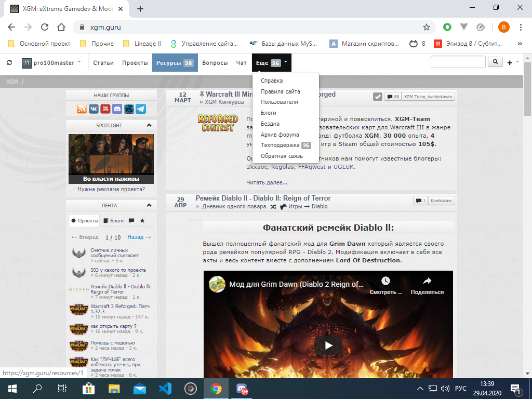This screenshot has height=399, width=532.
Task: Open Microsoft Store from the taskbar
Action: [88, 389]
